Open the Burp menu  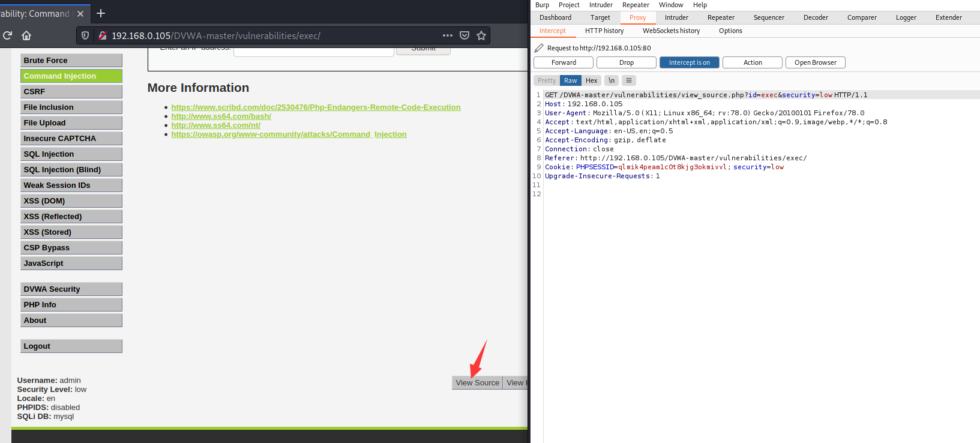(542, 5)
